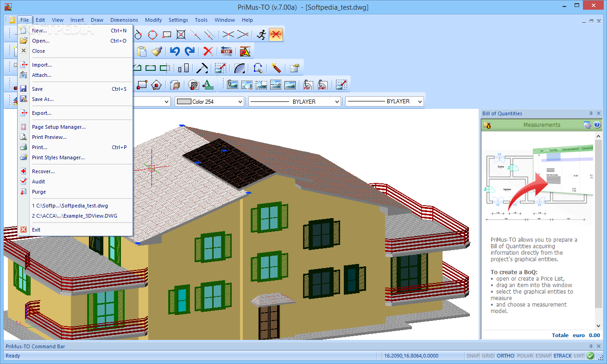Click the blue help question mark icon
Image resolution: width=607 pixels, height=364 pixels.
(597, 125)
